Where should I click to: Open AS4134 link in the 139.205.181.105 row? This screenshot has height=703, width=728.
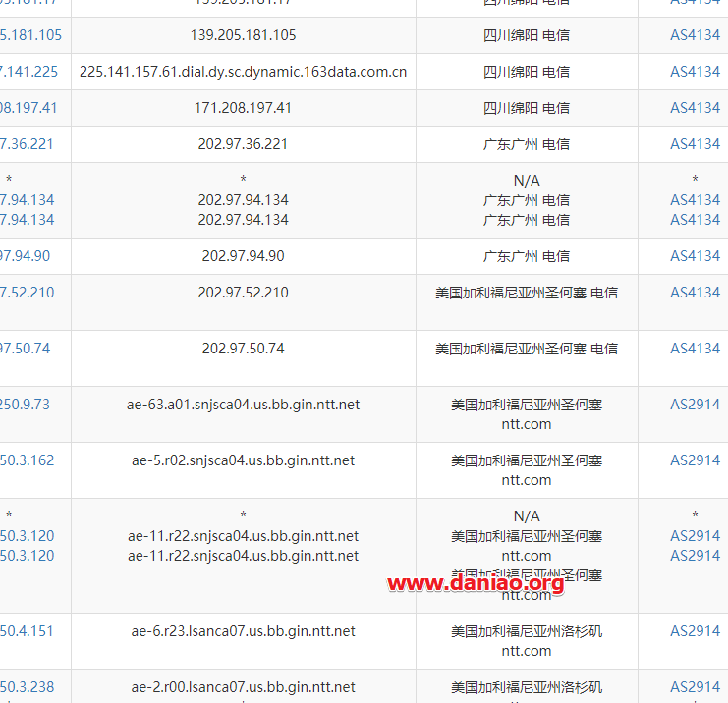[695, 35]
